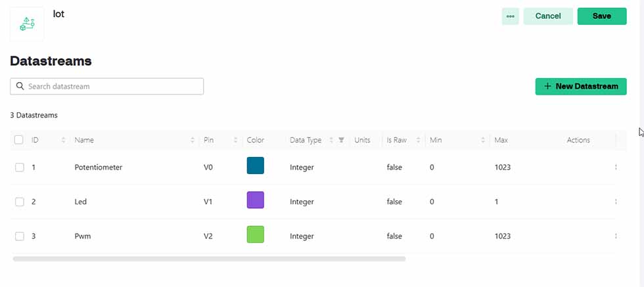Tick the Potentiometer row checkbox

(x=19, y=167)
